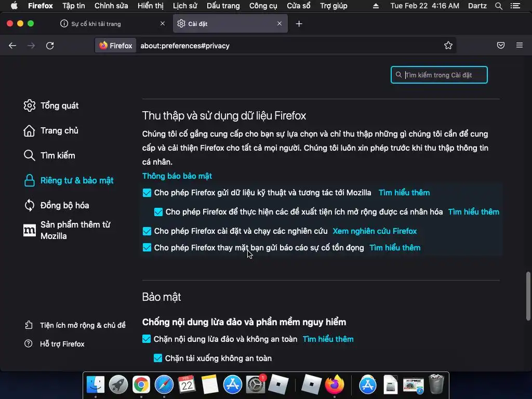Open Đồng bộ hóa settings section
532x399 pixels.
tap(56, 205)
